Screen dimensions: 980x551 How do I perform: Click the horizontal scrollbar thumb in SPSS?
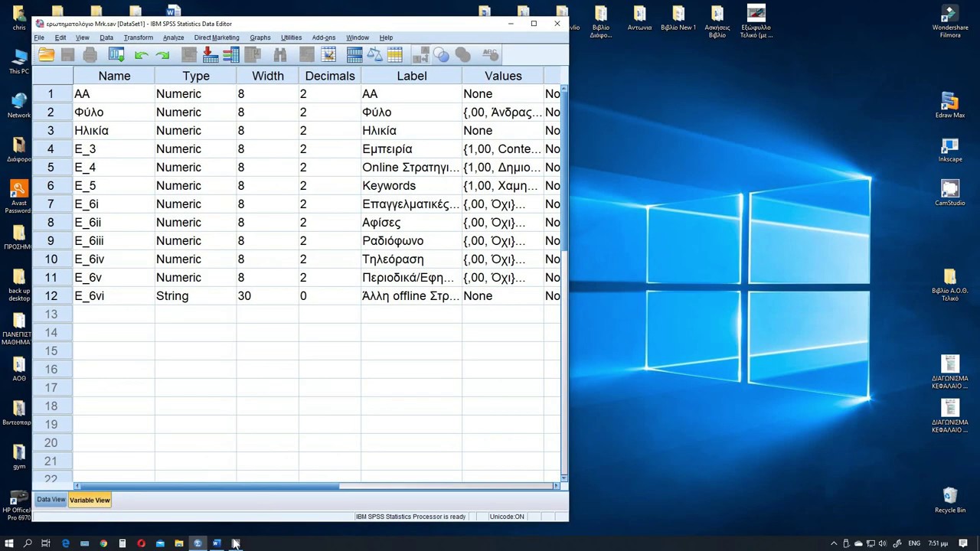[x=209, y=486]
